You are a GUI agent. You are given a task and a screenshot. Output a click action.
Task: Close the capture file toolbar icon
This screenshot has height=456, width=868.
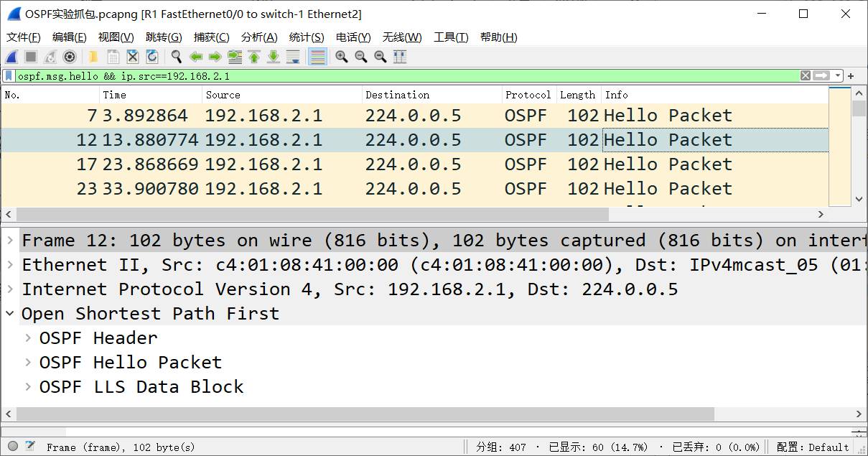coord(133,57)
